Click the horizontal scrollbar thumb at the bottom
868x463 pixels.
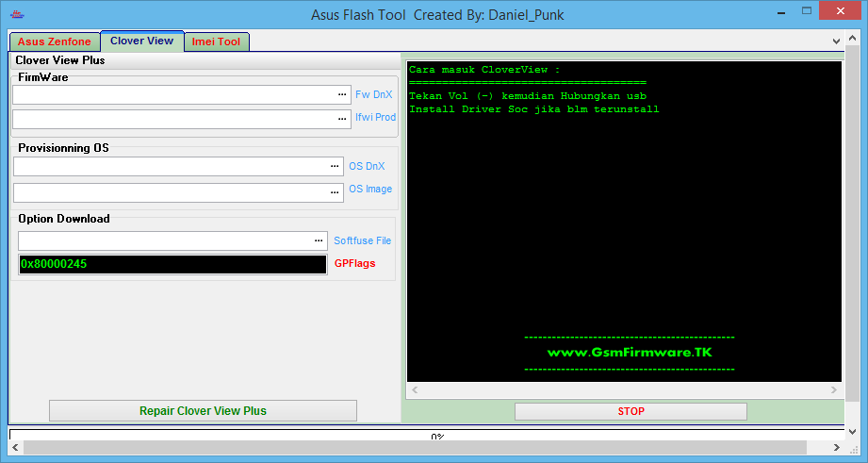pos(416,448)
